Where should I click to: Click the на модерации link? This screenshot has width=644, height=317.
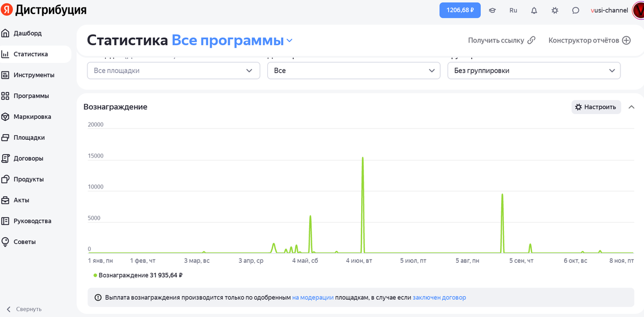312,297
